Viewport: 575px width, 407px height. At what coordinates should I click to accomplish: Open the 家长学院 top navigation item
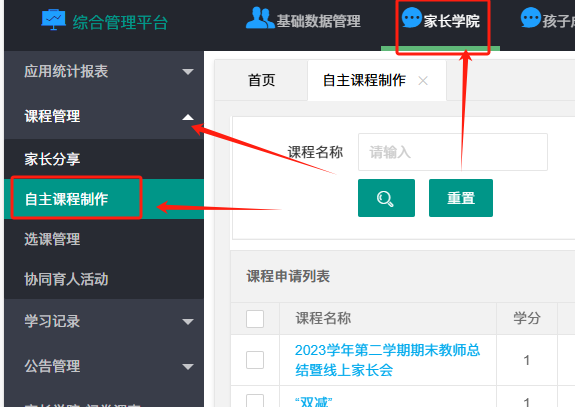tap(440, 21)
